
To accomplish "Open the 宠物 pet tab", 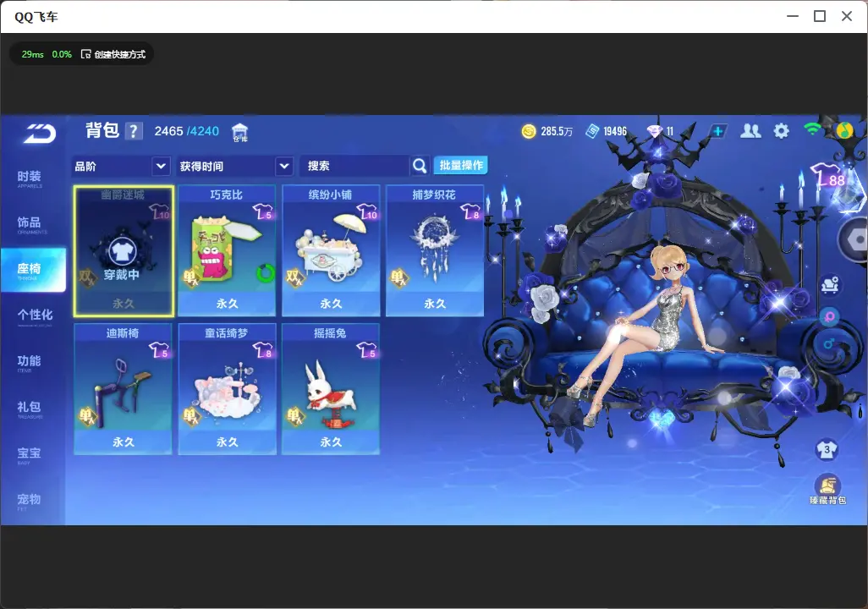I will 30,501.
